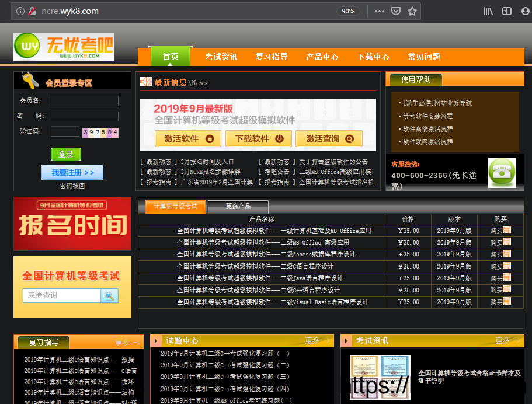Click the address bar URL ncre.wyk8.com
Viewport: 532px width, 404px height.
(x=70, y=11)
